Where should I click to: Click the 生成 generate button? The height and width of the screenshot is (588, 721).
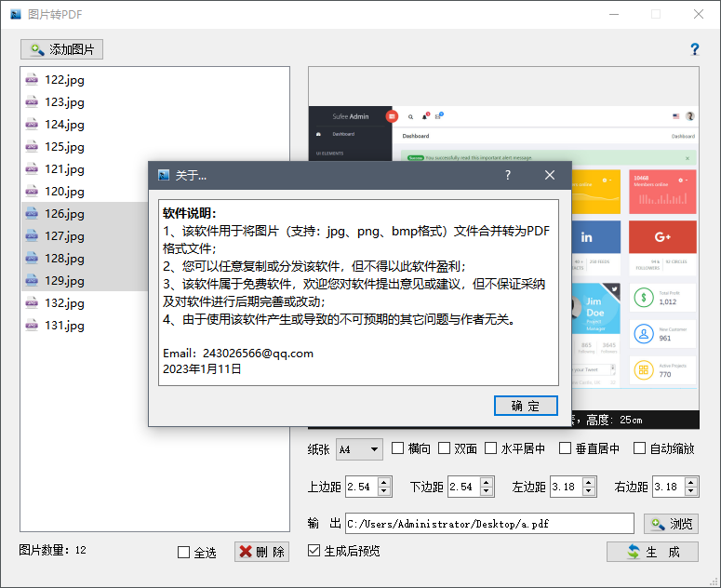(x=652, y=552)
